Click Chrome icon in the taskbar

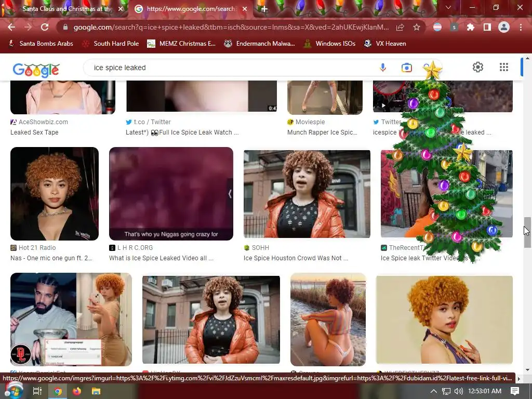click(58, 391)
